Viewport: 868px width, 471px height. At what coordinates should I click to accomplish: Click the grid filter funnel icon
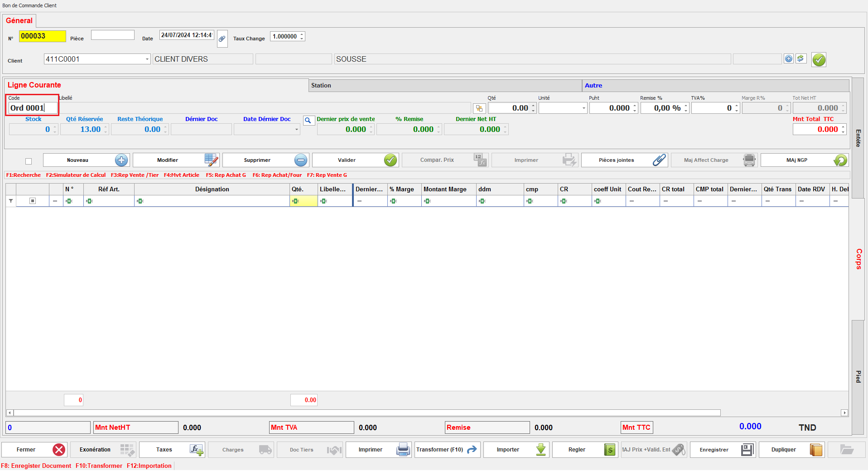coord(11,201)
